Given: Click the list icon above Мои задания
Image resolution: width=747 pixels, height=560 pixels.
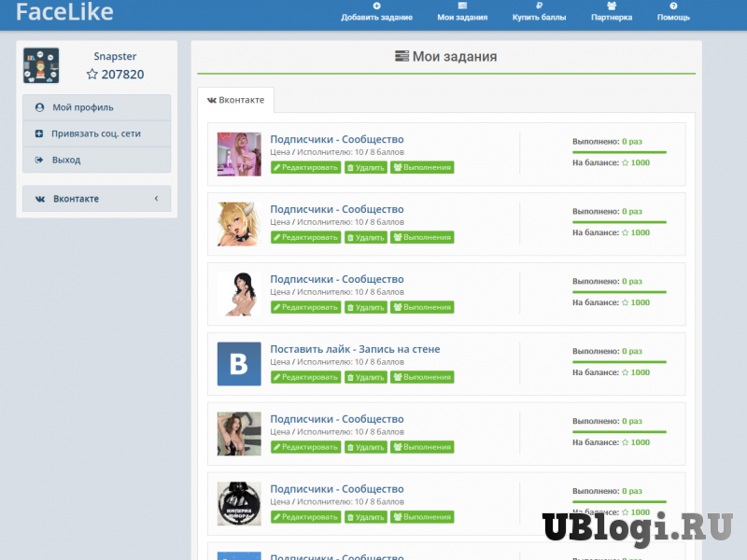Looking at the screenshot, I should point(462,6).
